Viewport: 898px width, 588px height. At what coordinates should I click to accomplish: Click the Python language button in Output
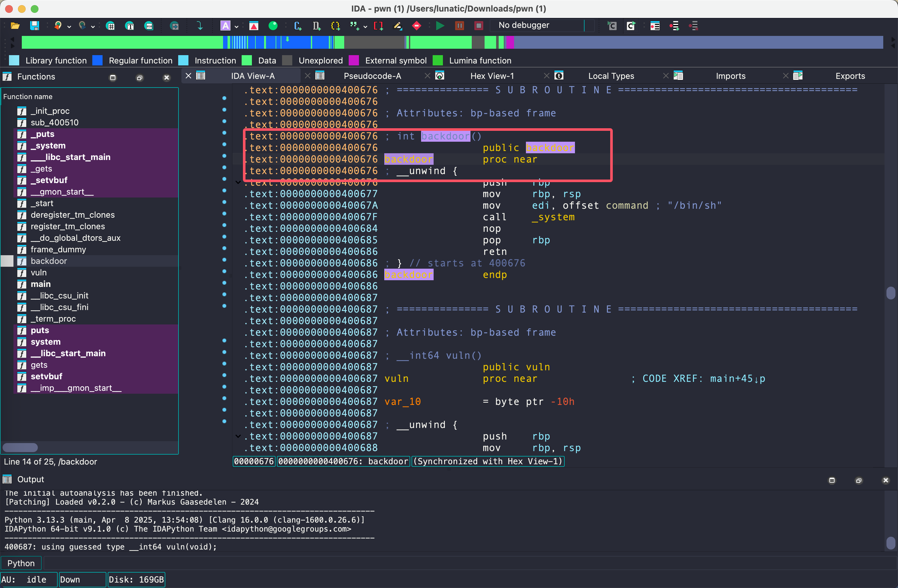tap(21, 563)
